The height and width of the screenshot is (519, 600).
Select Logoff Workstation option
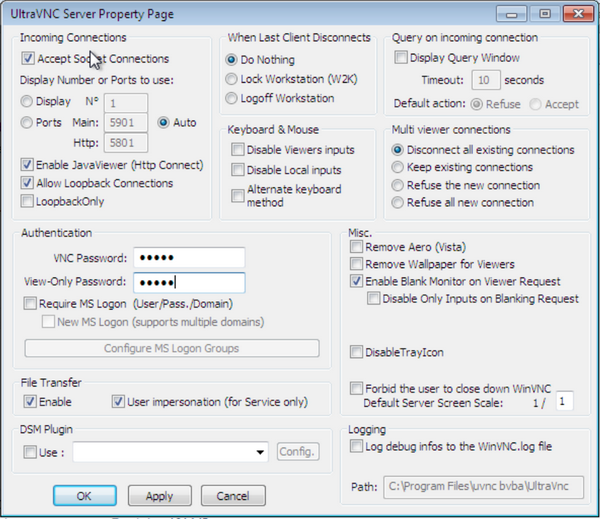pos(231,98)
